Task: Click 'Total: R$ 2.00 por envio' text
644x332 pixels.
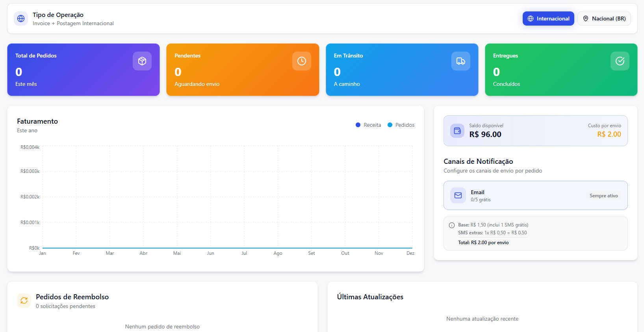Action: (x=483, y=243)
